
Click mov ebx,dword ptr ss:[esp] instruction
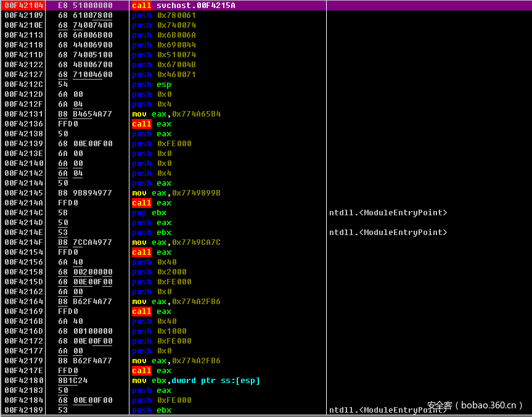point(196,381)
